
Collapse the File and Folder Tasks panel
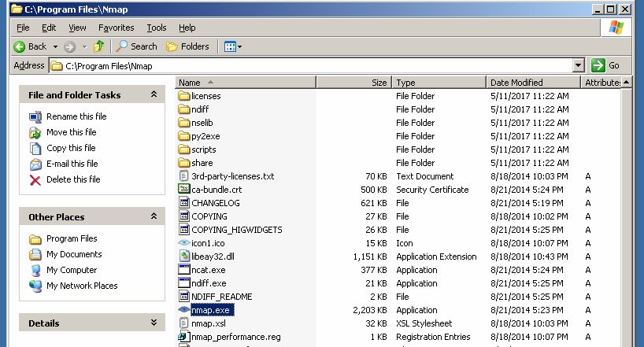153,94
